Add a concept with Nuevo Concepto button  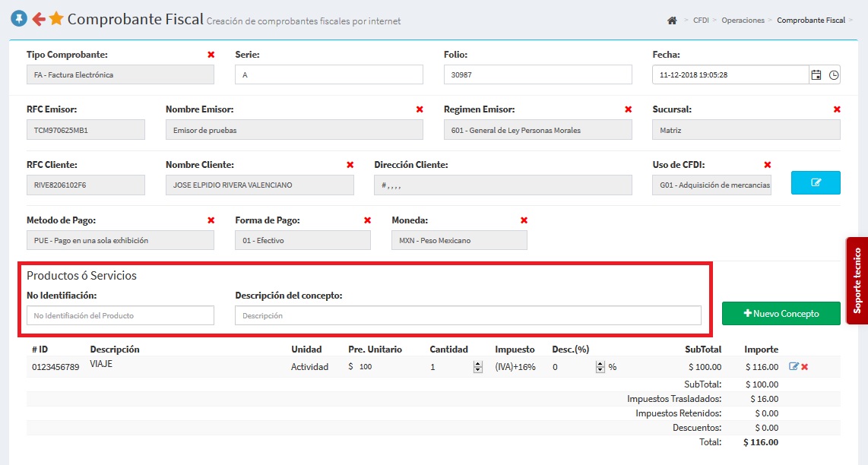(781, 313)
